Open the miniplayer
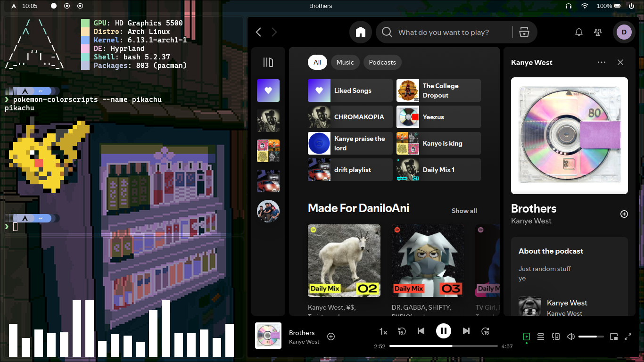The height and width of the screenshot is (362, 644). [613, 337]
